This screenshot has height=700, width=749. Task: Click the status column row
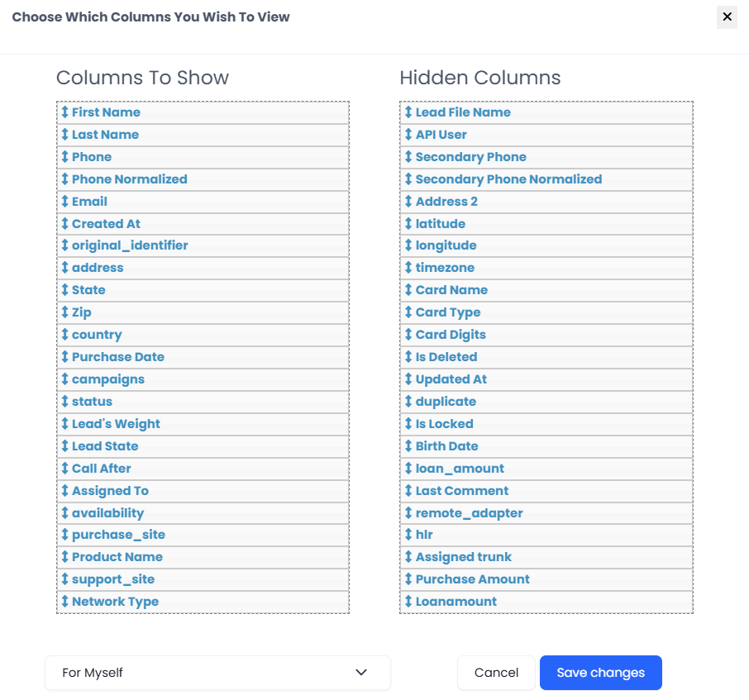click(203, 401)
